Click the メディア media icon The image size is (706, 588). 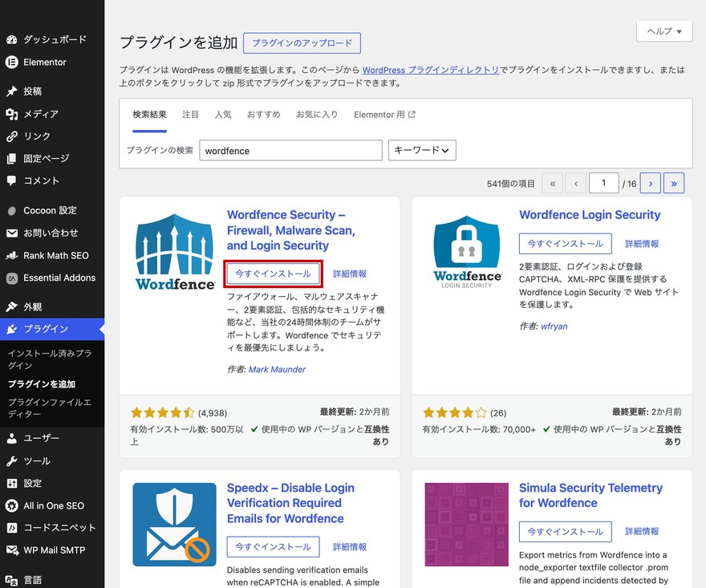[12, 114]
